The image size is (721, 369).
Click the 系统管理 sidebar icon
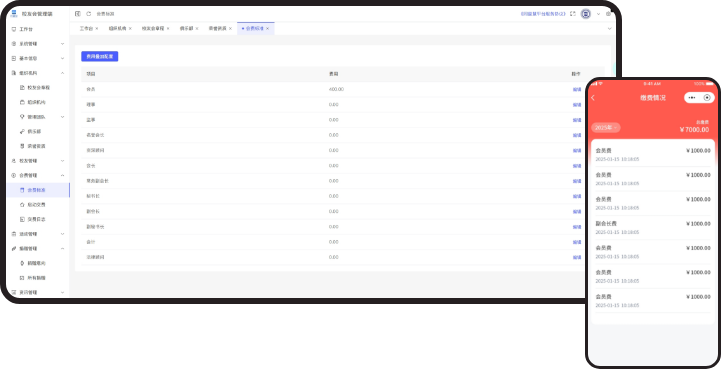[14, 44]
